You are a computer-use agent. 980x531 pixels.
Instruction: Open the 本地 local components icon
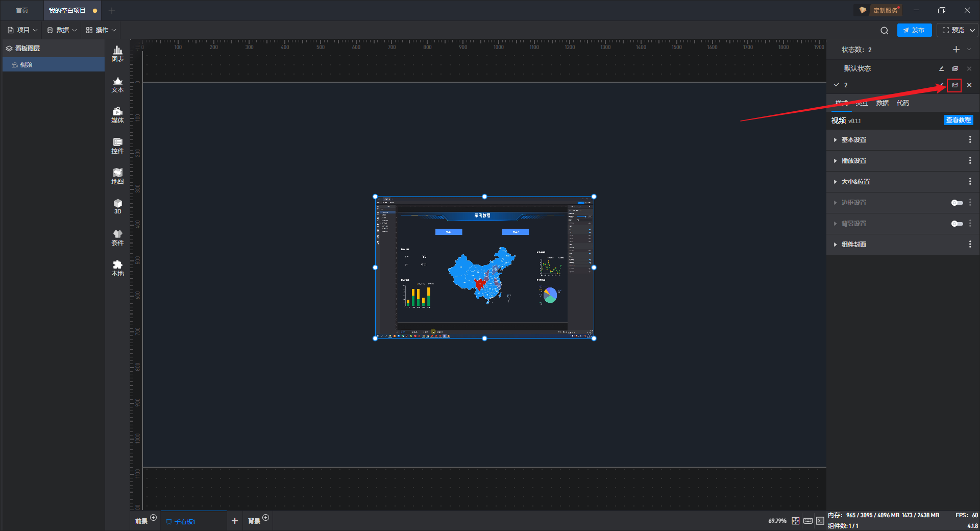117,268
